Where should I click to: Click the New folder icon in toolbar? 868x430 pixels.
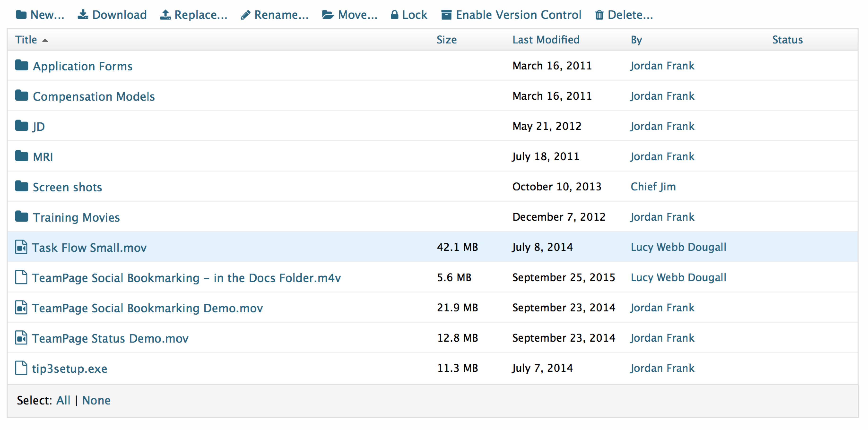pyautogui.click(x=21, y=15)
